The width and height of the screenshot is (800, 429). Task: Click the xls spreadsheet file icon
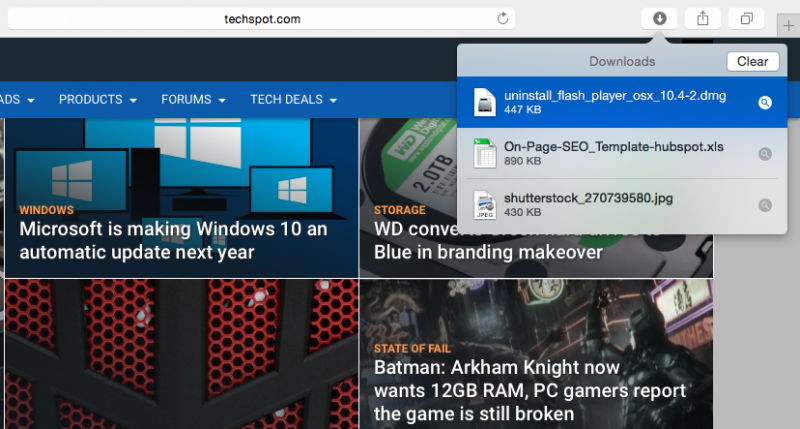pyautogui.click(x=485, y=153)
